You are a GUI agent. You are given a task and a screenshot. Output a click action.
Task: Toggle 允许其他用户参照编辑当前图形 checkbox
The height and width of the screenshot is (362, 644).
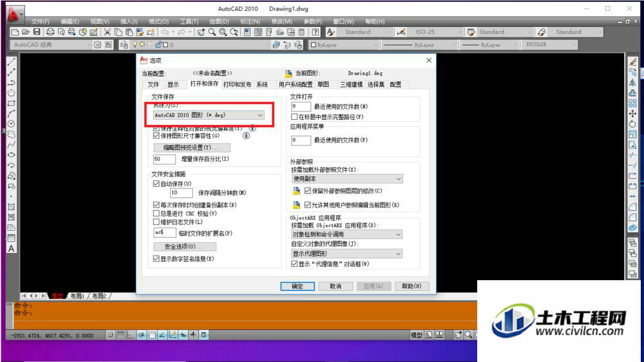point(308,205)
